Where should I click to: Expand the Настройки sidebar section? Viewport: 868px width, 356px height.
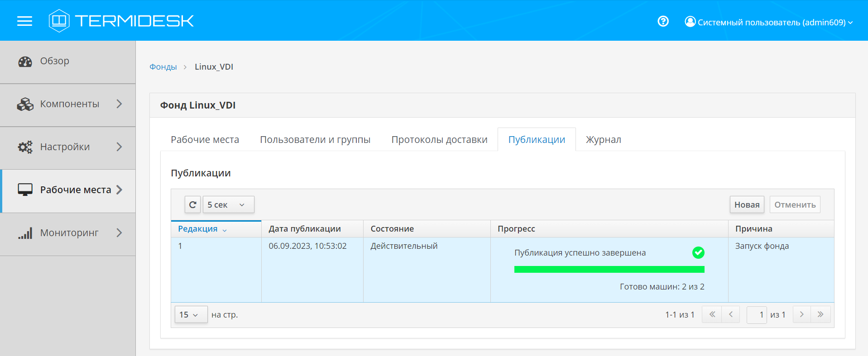(68, 147)
